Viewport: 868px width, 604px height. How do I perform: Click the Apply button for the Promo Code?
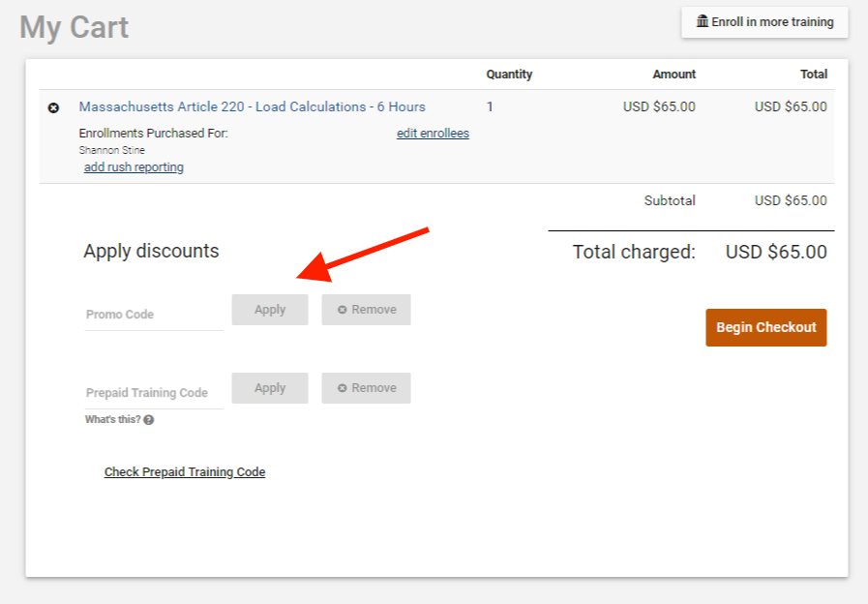pos(269,309)
